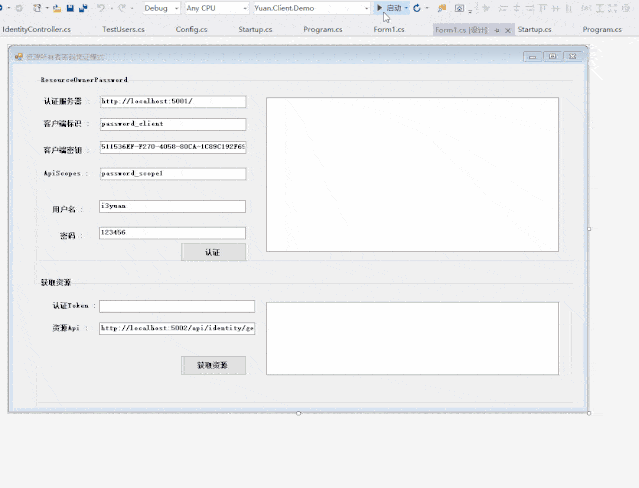Close the Form1.cs design tab
Screen dimensions: 639x488
coord(508,30)
